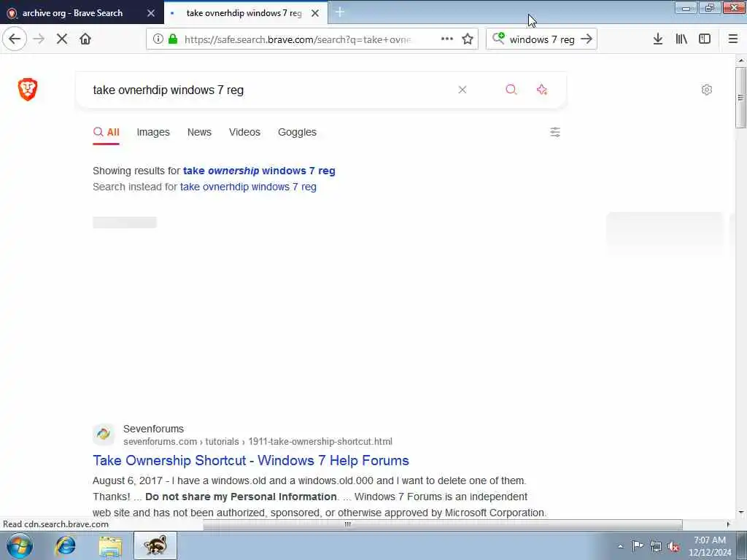
Task: Click the vertical scrollbar thumb
Action: pyautogui.click(x=740, y=98)
